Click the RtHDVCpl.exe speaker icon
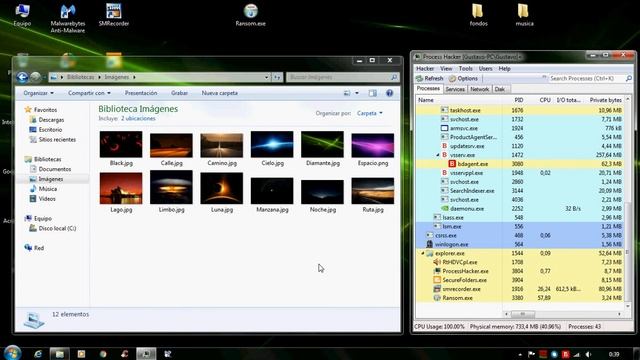Image resolution: width=640 pixels, height=360 pixels. click(437, 262)
